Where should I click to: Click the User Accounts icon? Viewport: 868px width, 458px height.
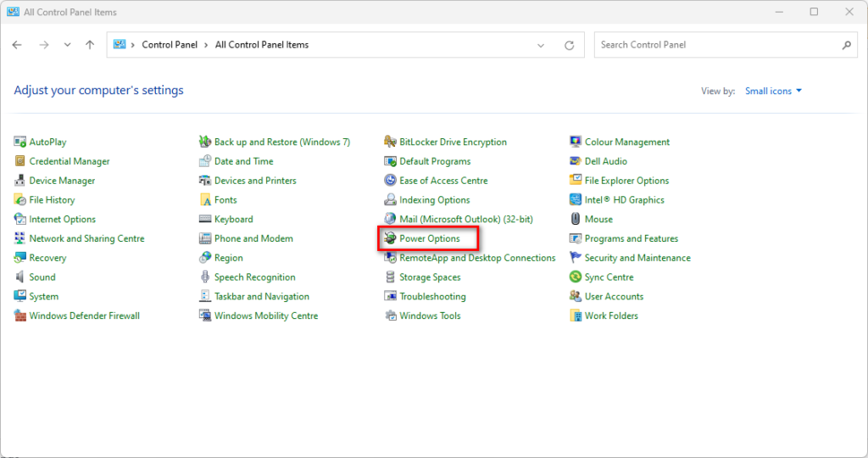pos(576,296)
